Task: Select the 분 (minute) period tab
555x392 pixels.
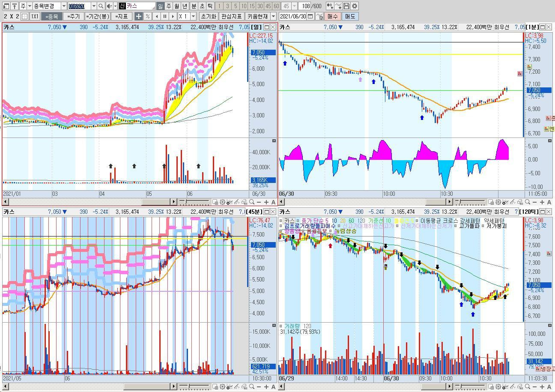Action: click(194, 6)
